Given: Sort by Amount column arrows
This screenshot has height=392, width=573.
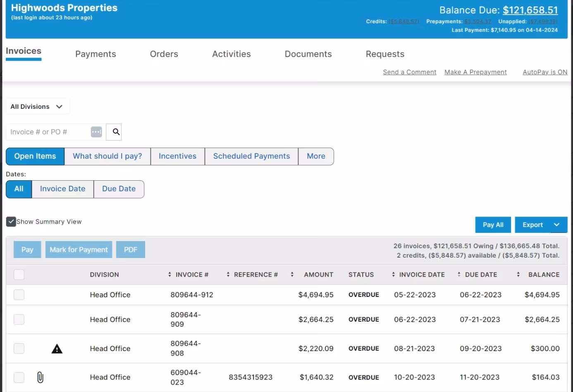Looking at the screenshot, I should 292,275.
